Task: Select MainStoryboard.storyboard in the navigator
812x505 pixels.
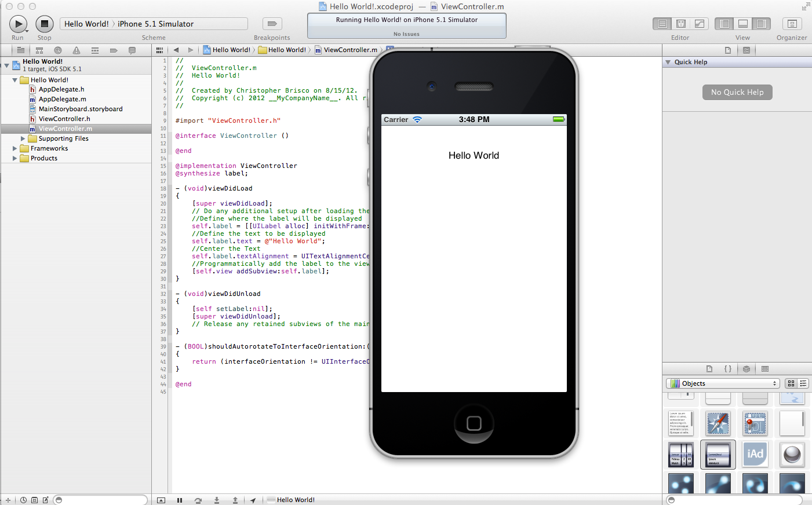Action: [80, 109]
